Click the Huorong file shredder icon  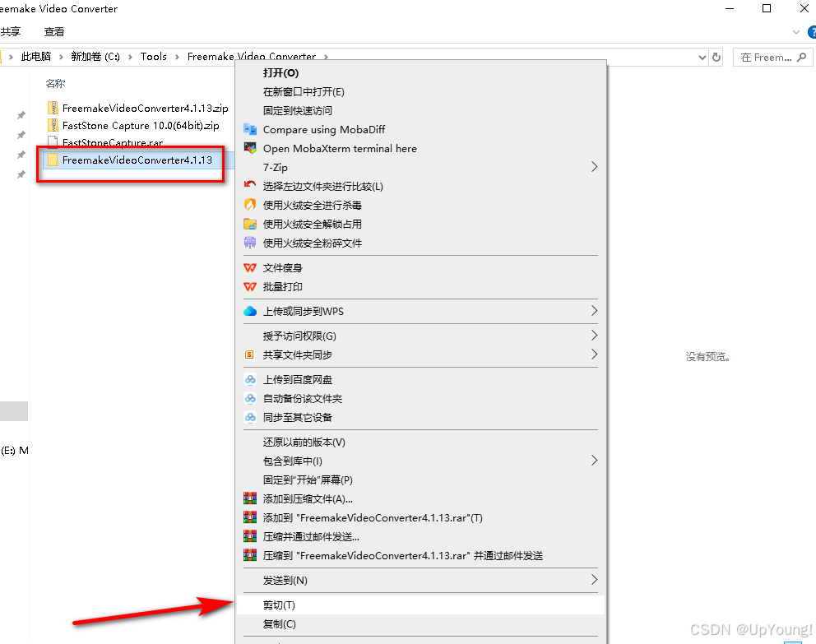click(x=250, y=243)
